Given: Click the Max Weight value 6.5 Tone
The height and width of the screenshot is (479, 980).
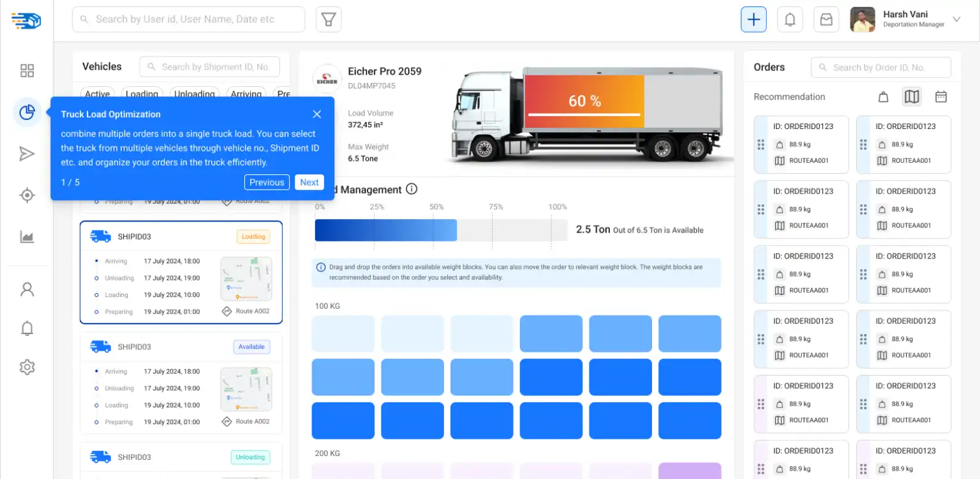Looking at the screenshot, I should (x=363, y=158).
